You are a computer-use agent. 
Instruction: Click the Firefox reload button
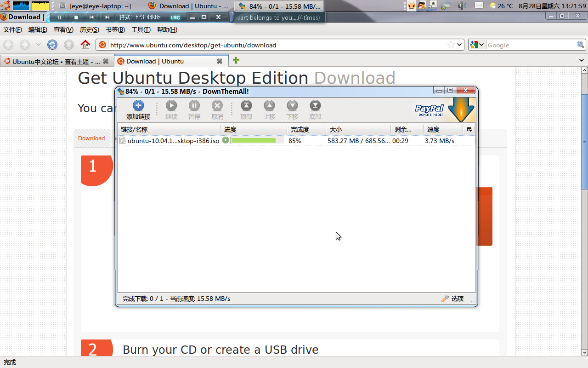coord(52,45)
